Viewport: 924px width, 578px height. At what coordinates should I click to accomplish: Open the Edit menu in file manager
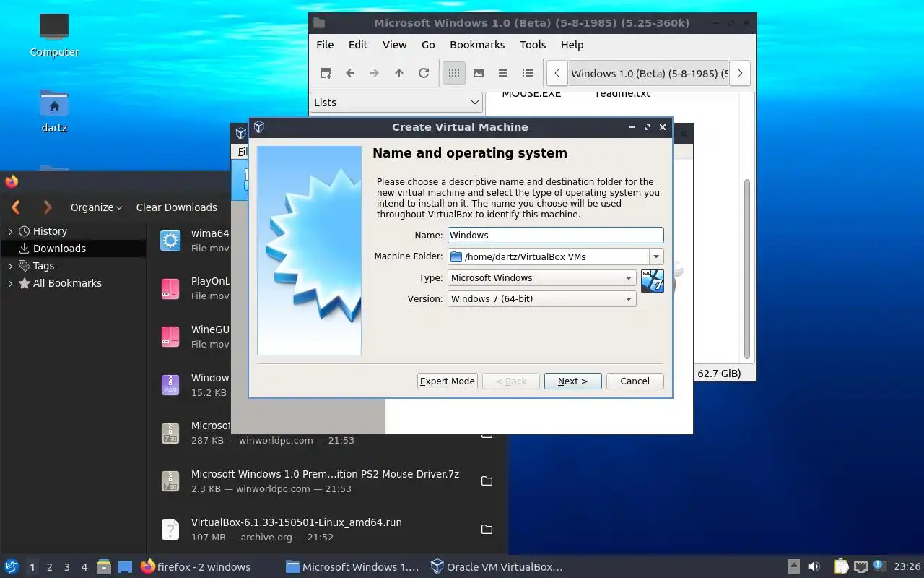[x=358, y=45]
